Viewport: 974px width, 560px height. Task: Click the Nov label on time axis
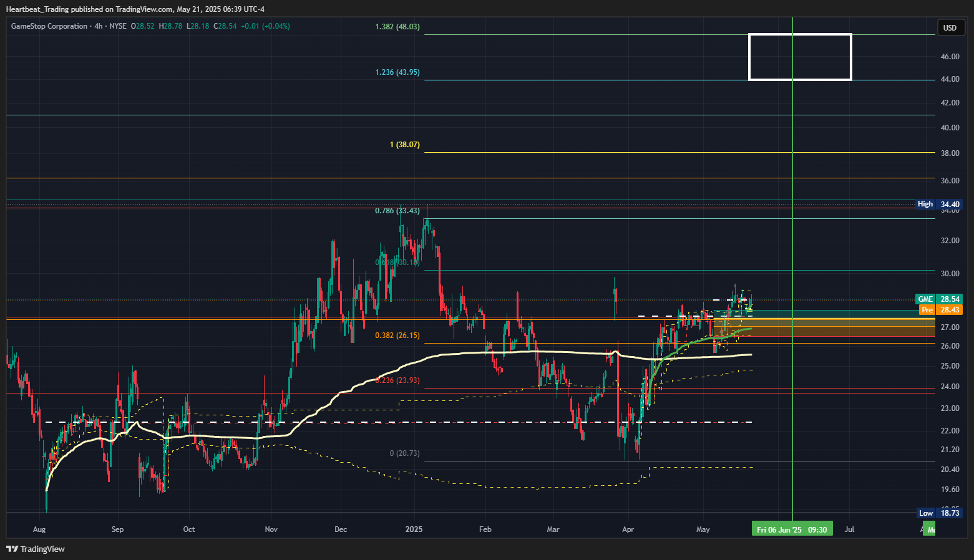tap(271, 529)
